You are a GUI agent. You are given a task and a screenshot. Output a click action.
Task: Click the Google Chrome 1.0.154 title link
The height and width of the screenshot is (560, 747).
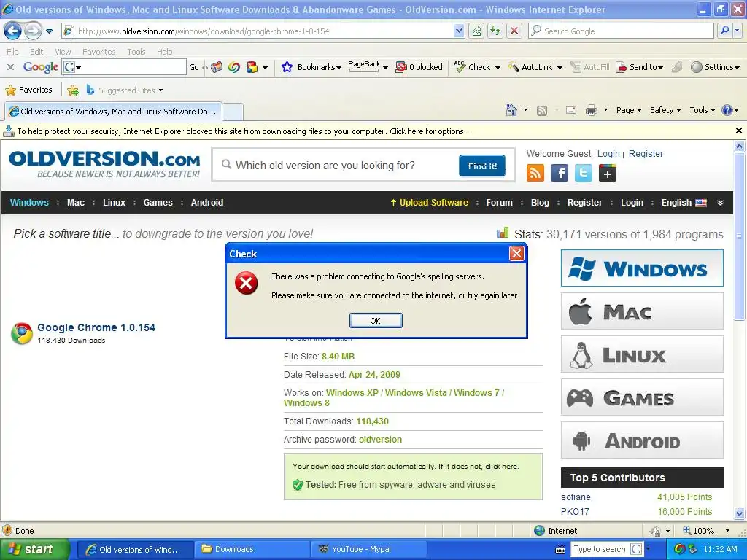click(x=96, y=327)
